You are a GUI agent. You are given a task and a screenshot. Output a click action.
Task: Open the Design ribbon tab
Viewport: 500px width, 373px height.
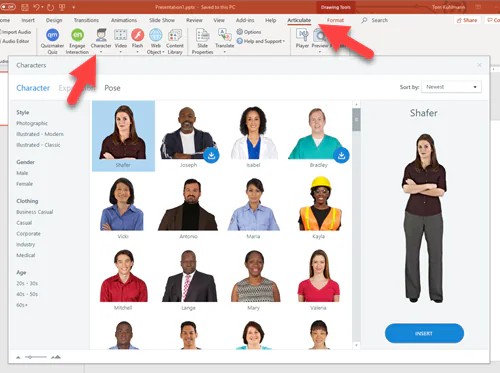pos(54,20)
